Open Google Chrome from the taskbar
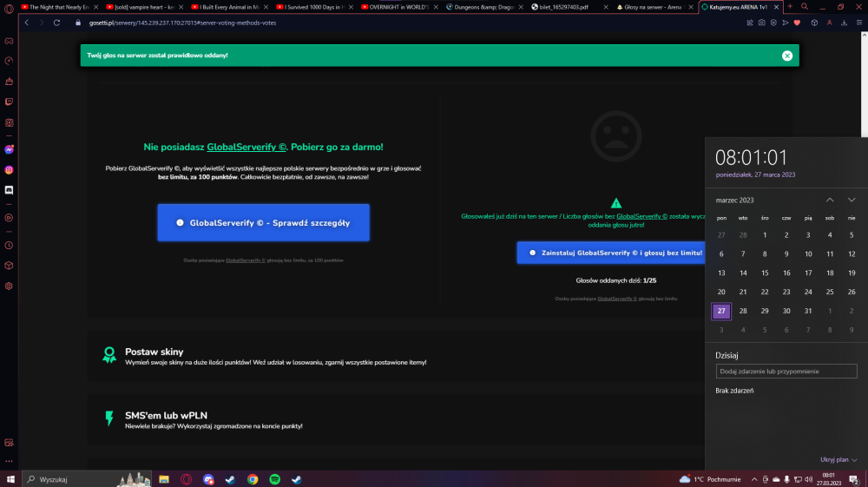Viewport: 868px width, 487px height. 253,479
